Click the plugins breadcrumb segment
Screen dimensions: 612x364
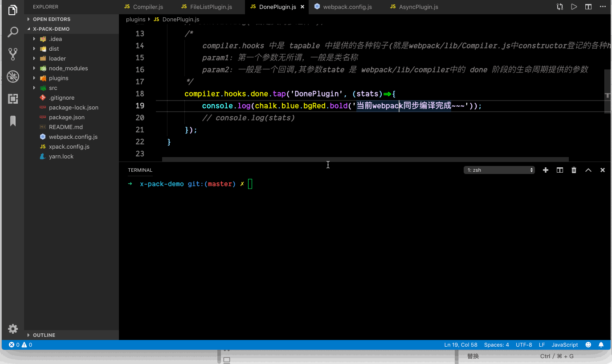[136, 20]
